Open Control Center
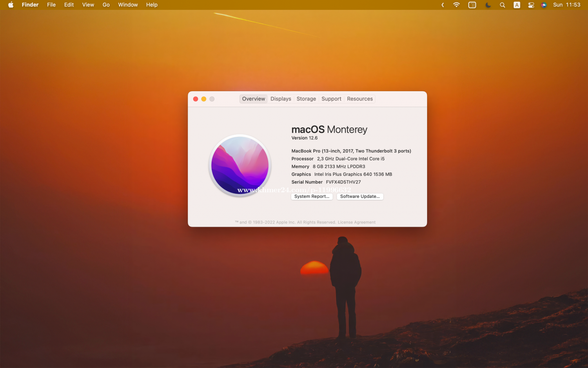Viewport: 588px width, 368px height. [x=531, y=5]
